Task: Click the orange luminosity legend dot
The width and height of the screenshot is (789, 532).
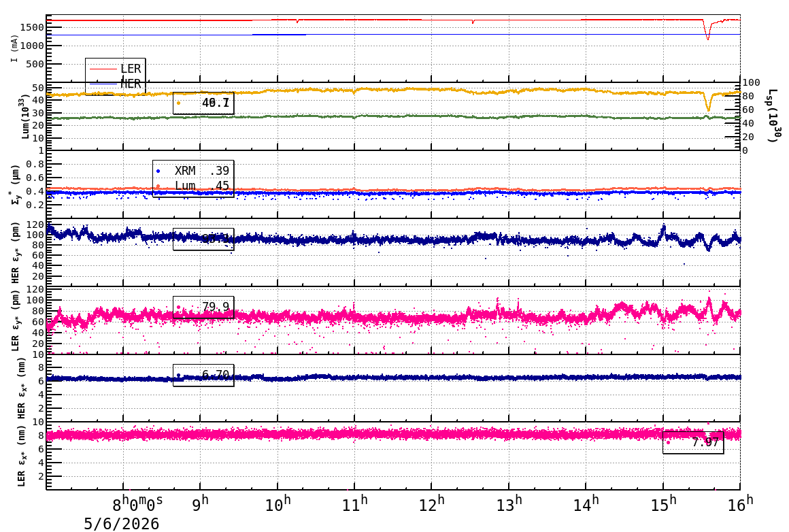Action: click(179, 103)
